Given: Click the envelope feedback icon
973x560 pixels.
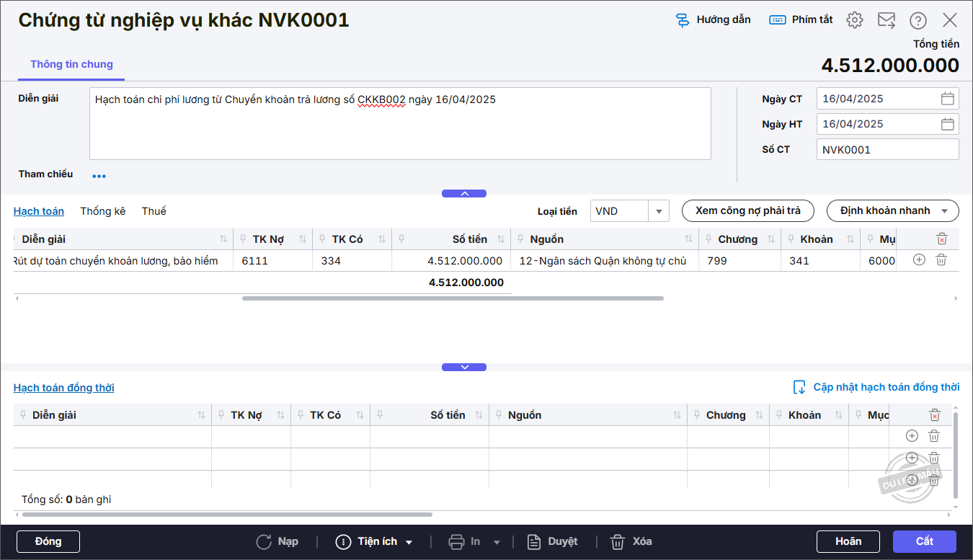Looking at the screenshot, I should coord(887,20).
